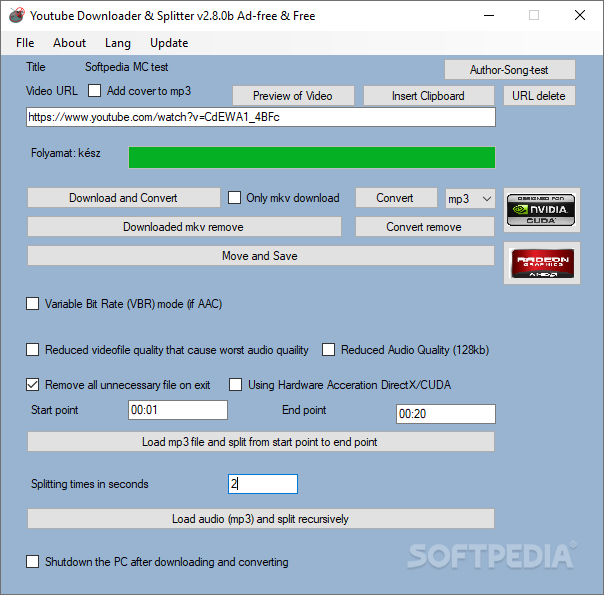Viewport: 604px width, 595px height.
Task: Click Load audio (mp3) and split recursively
Action: 260,518
